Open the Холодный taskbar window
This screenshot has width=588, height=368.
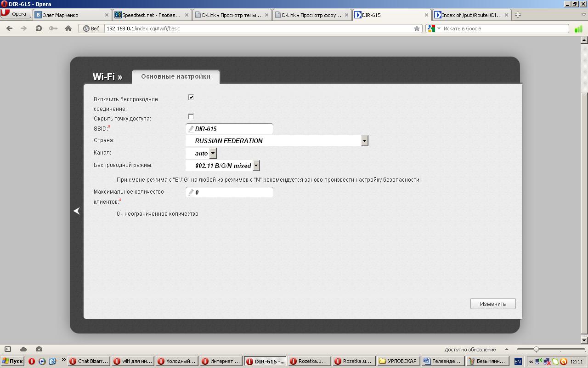[x=177, y=361]
